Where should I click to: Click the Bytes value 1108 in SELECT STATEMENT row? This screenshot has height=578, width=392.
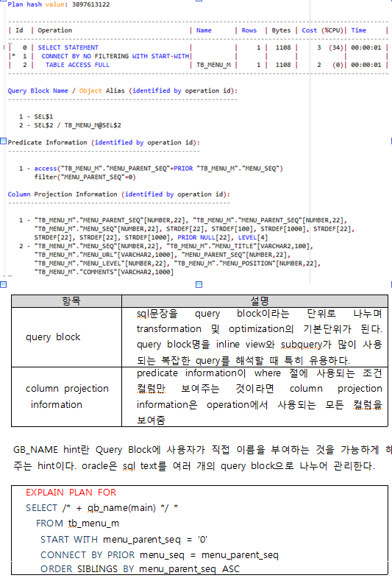pos(283,48)
